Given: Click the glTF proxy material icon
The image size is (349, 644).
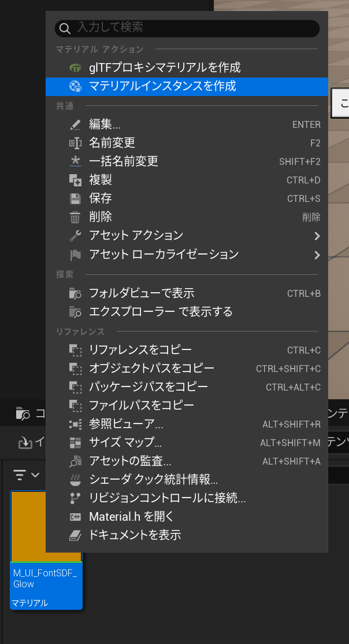Looking at the screenshot, I should tap(75, 67).
